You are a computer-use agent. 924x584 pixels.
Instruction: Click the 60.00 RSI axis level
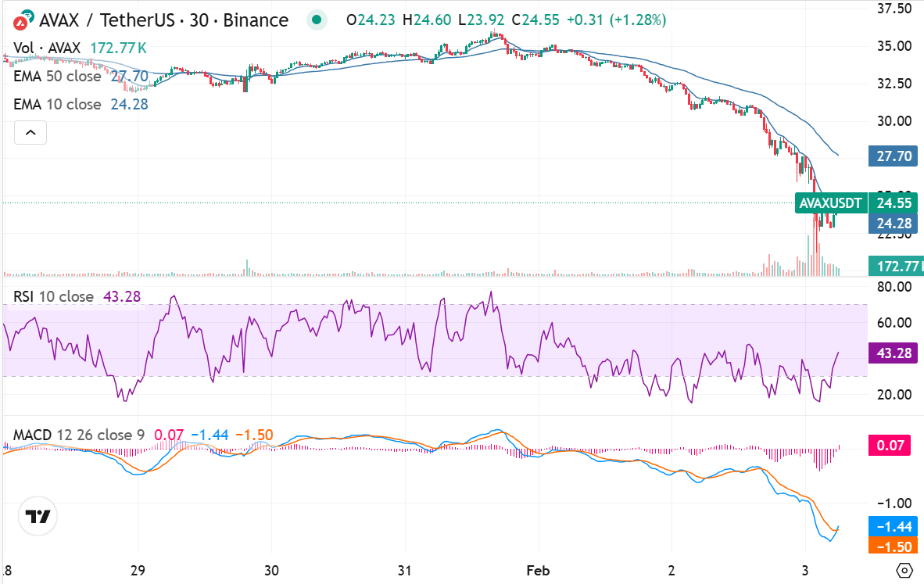[x=894, y=322]
